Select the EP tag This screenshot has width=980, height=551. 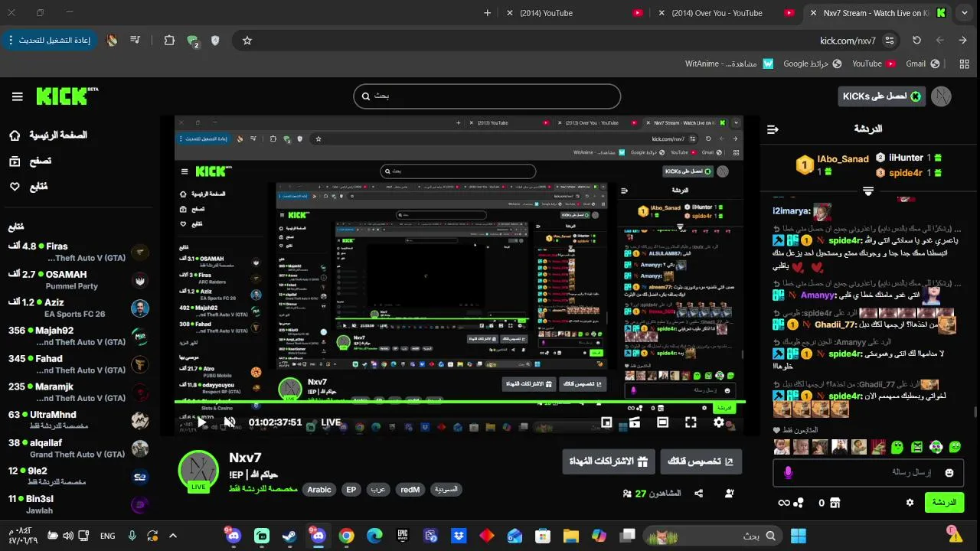pos(351,490)
